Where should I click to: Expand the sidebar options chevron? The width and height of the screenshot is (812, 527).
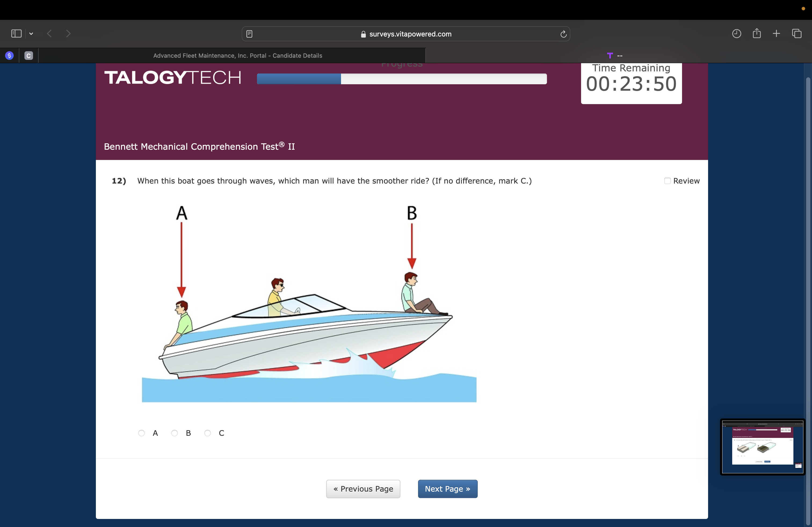coord(31,33)
